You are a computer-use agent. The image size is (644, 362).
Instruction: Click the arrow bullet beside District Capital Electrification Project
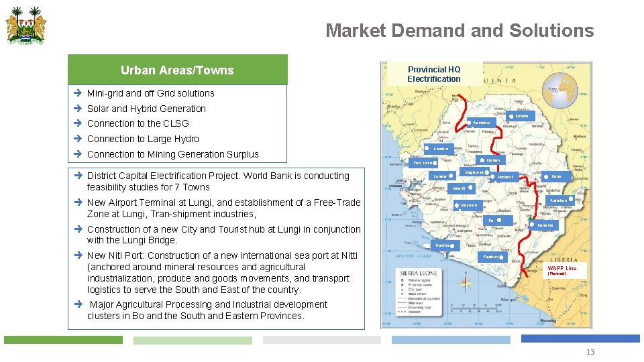(78, 176)
